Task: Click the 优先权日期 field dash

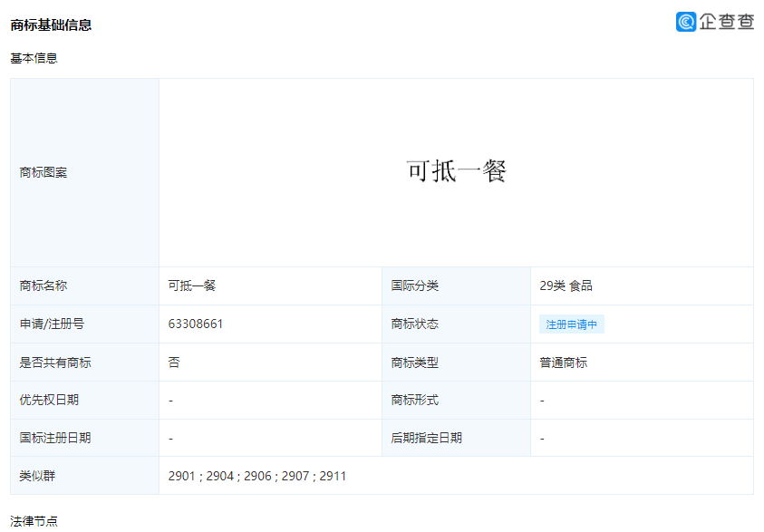Action: click(169, 400)
